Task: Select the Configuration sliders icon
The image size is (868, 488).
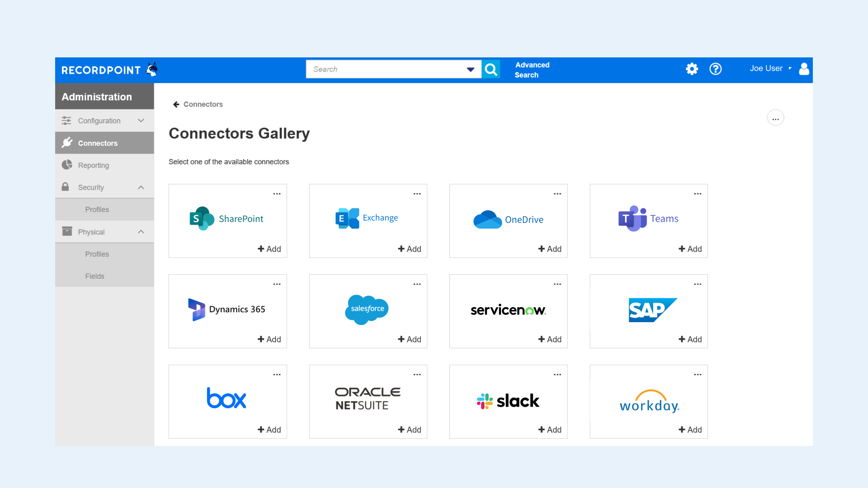Action: click(x=66, y=121)
